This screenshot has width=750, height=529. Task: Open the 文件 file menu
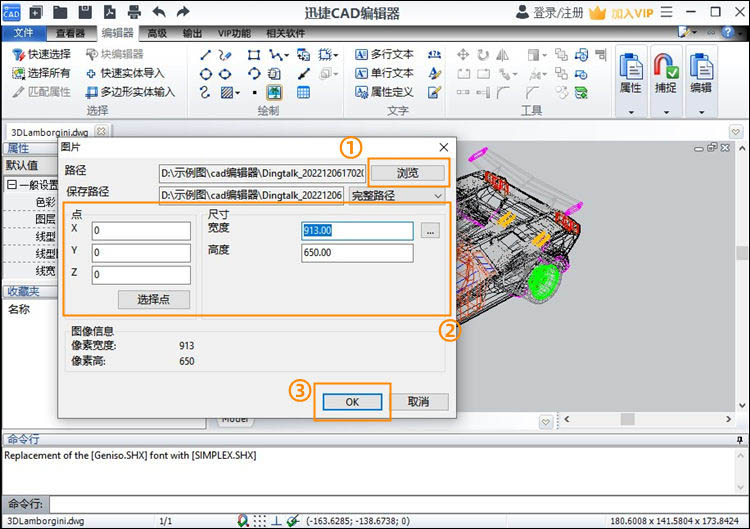coord(23,33)
